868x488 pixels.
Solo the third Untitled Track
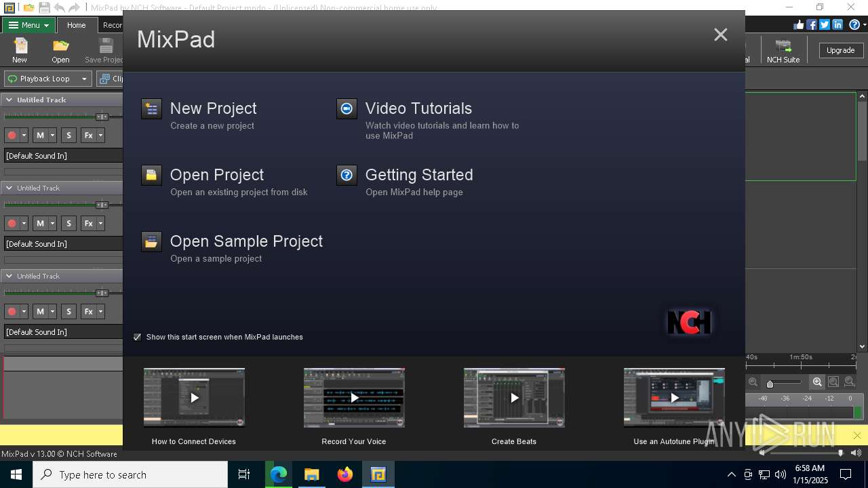coord(68,312)
